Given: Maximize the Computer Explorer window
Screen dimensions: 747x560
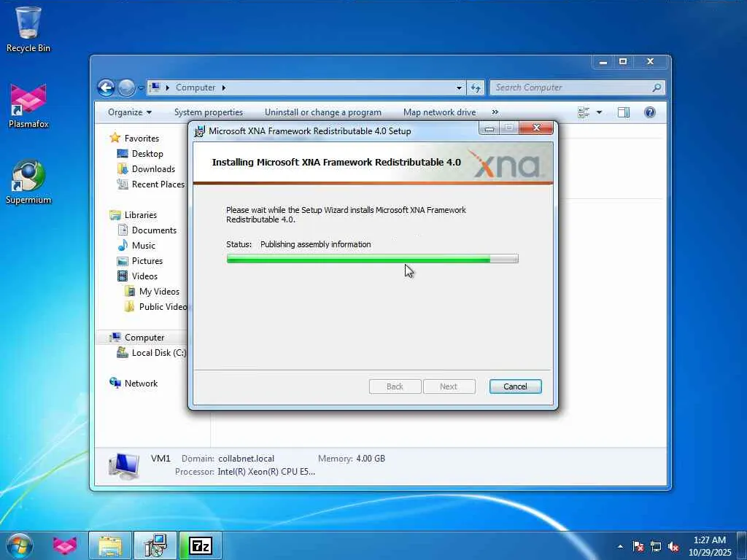Looking at the screenshot, I should 623,61.
